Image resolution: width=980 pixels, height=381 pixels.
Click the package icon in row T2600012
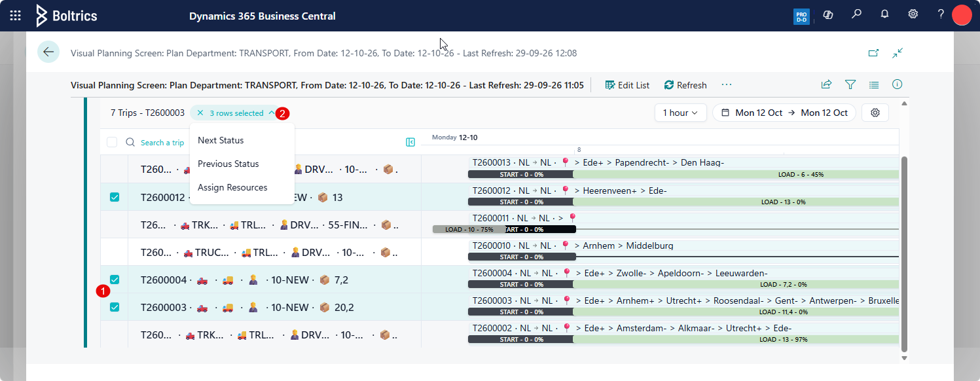click(x=324, y=198)
